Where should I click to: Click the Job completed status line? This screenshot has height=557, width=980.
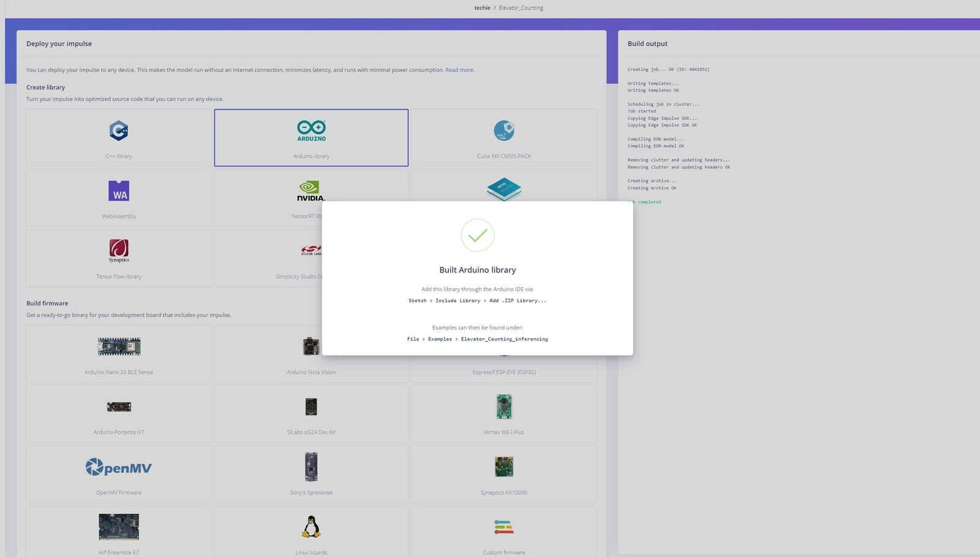tap(644, 202)
